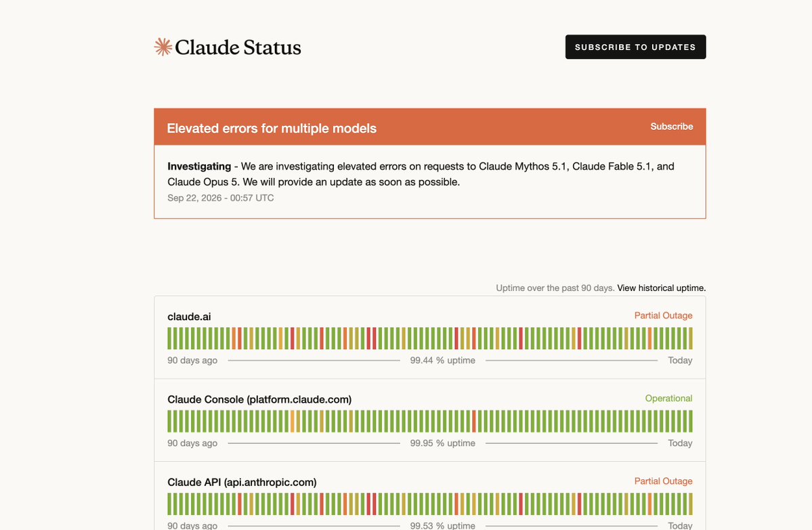Screen dimensions: 812x530
Task: Open View historical uptime link
Action: tap(661, 288)
